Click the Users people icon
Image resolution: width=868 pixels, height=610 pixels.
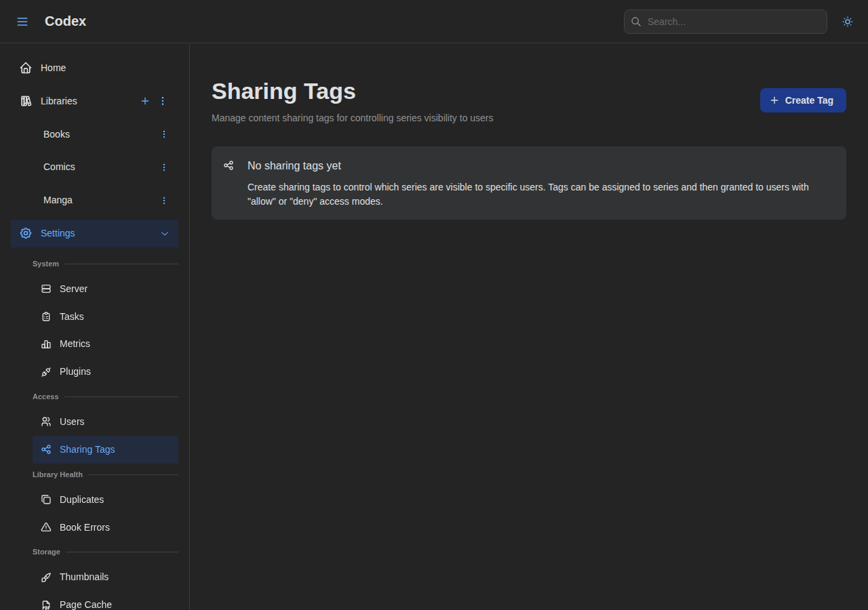pos(45,422)
